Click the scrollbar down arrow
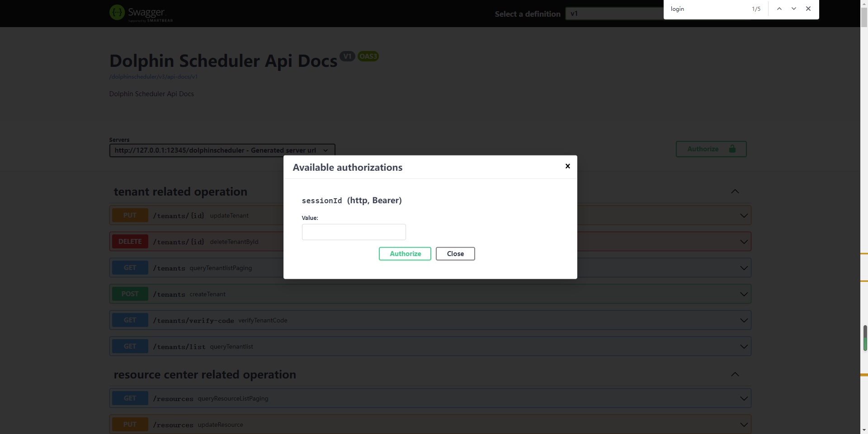 864,430
